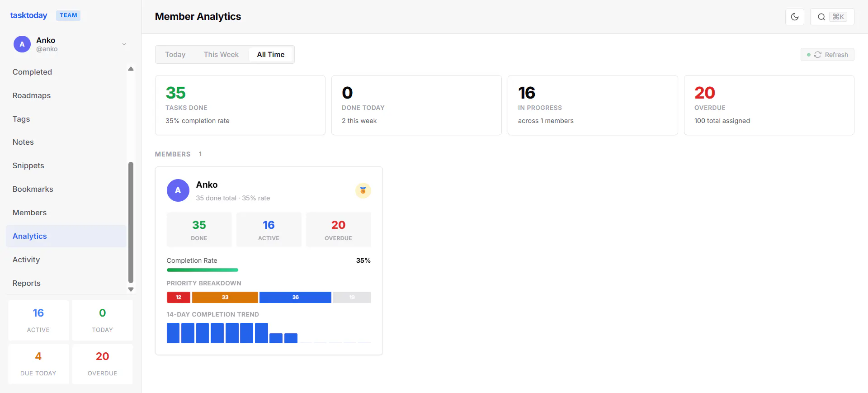Open Tags in the sidebar
The height and width of the screenshot is (393, 868).
tap(66, 119)
